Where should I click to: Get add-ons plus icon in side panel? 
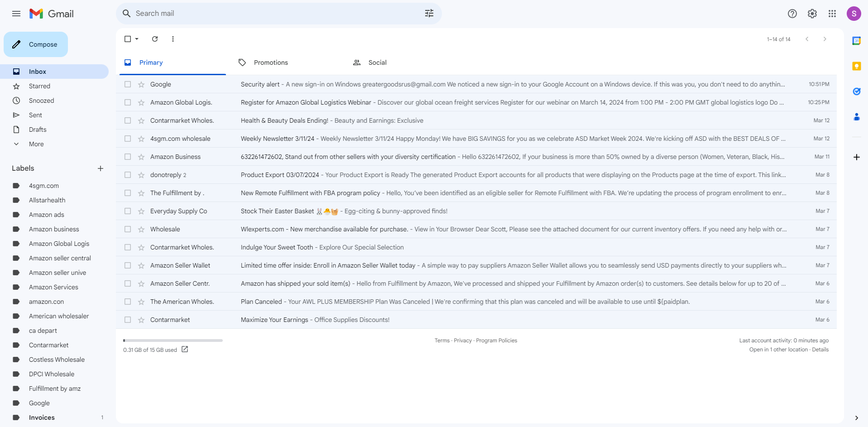pyautogui.click(x=857, y=157)
